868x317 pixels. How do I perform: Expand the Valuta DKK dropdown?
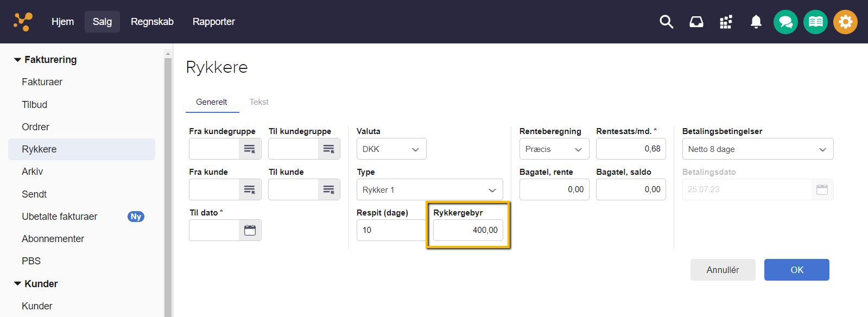(391, 149)
